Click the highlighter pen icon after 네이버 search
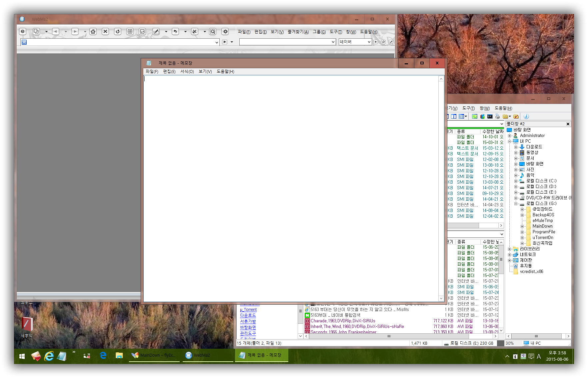The height and width of the screenshot is (378, 588). pyautogui.click(x=391, y=42)
